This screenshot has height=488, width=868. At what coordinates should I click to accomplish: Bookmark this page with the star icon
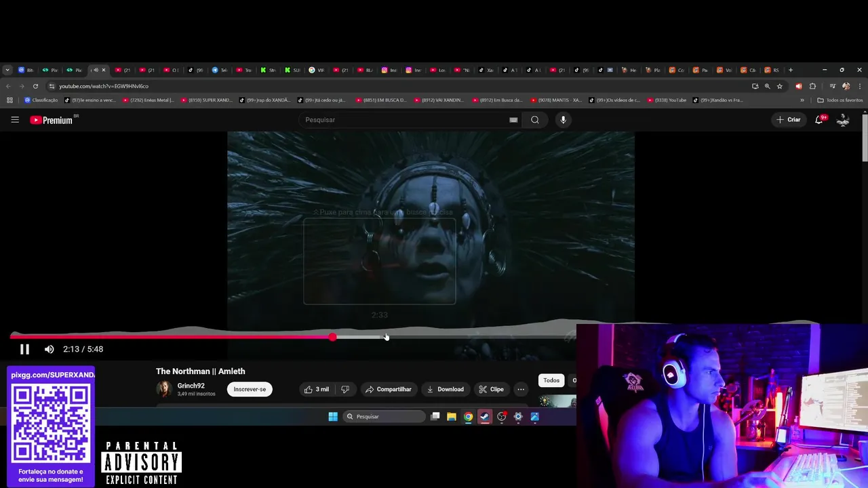(x=780, y=86)
